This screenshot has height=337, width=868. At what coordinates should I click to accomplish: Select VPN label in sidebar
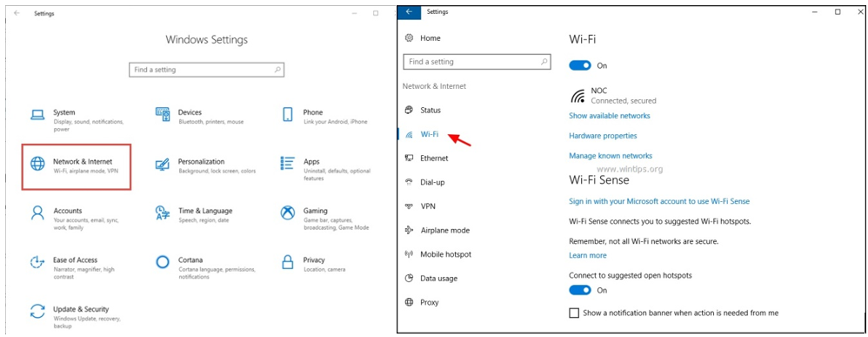coord(428,206)
